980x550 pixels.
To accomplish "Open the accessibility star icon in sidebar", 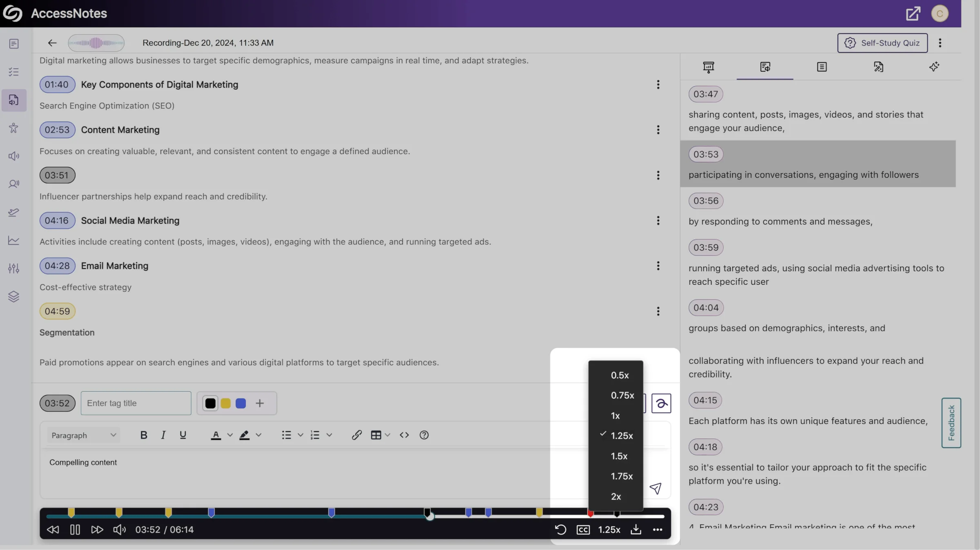I will (14, 128).
